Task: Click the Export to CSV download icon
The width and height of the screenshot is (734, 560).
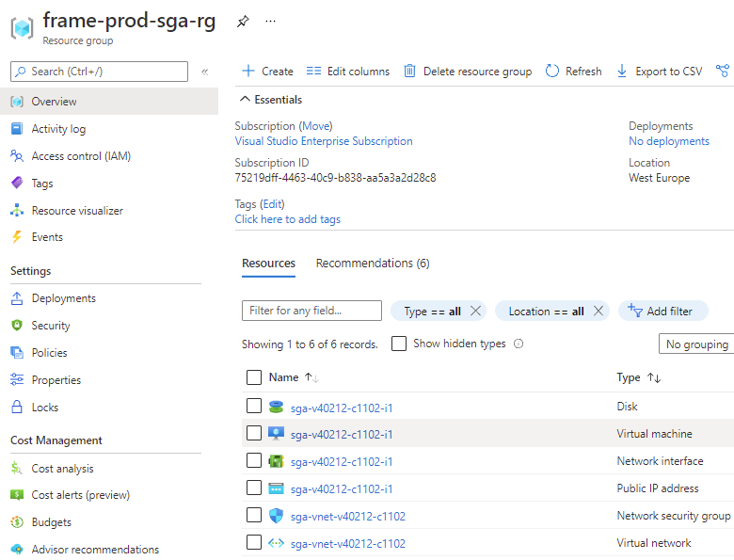Action: click(x=622, y=72)
